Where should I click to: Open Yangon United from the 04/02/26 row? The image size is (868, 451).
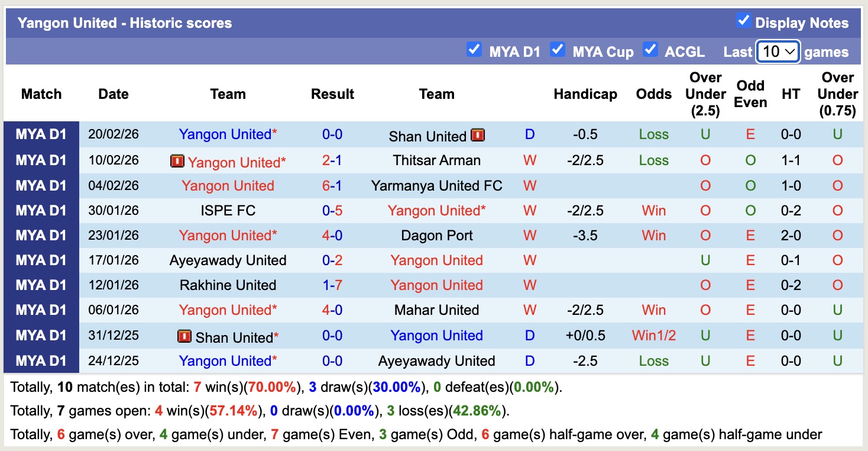[x=228, y=185]
